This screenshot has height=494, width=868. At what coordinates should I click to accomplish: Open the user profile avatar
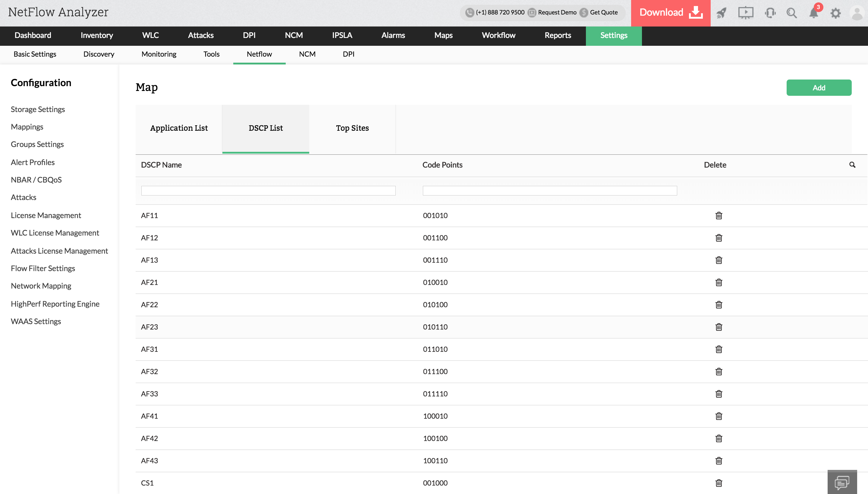click(857, 13)
